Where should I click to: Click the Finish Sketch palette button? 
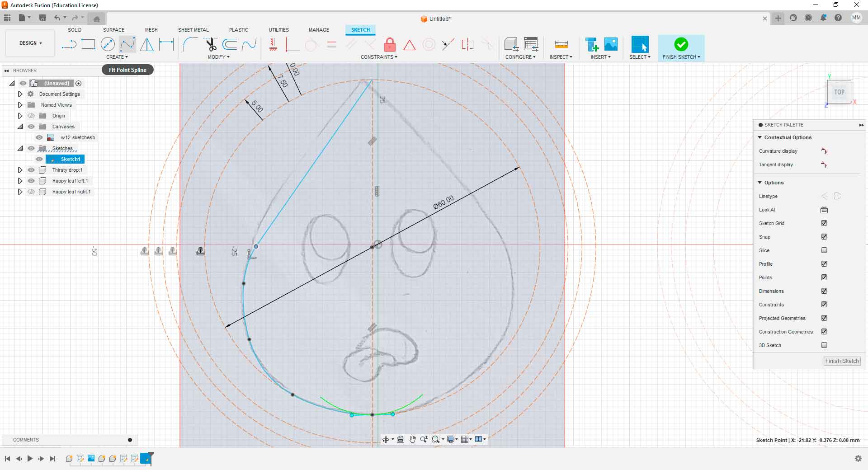842,361
